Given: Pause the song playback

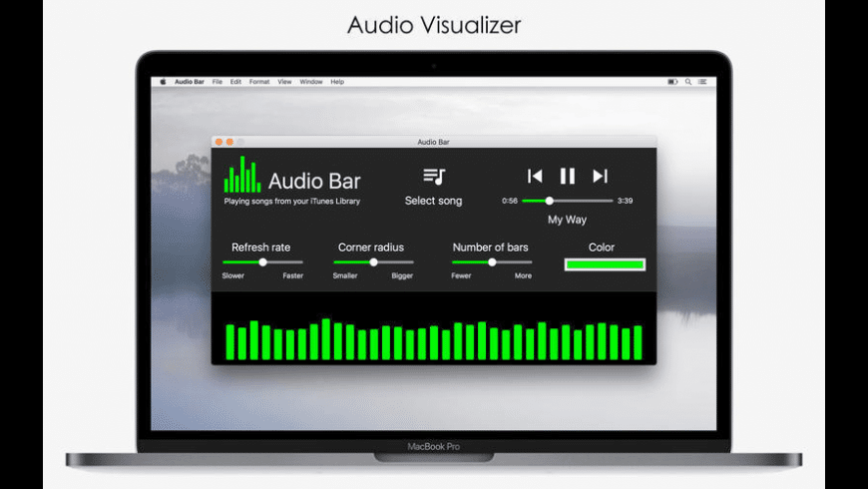Looking at the screenshot, I should (568, 176).
